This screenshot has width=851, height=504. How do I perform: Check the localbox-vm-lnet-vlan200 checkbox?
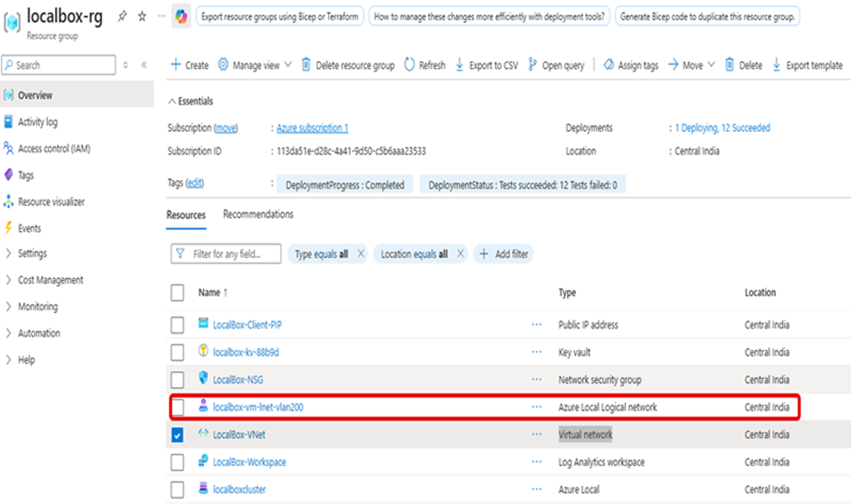tap(177, 407)
